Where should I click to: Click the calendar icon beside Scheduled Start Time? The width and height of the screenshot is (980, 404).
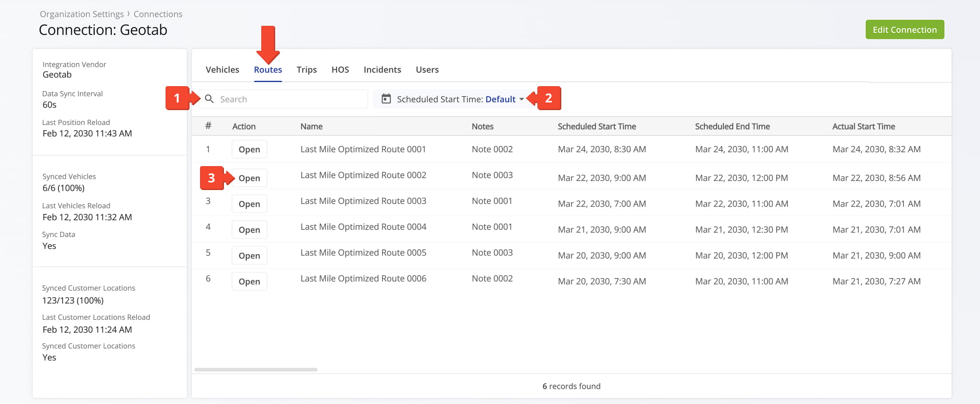click(386, 99)
